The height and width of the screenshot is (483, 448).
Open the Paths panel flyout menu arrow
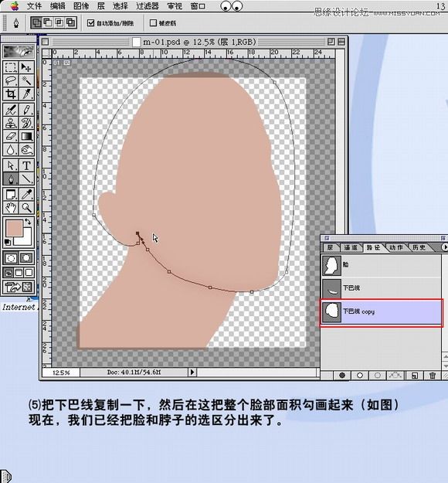(444, 247)
